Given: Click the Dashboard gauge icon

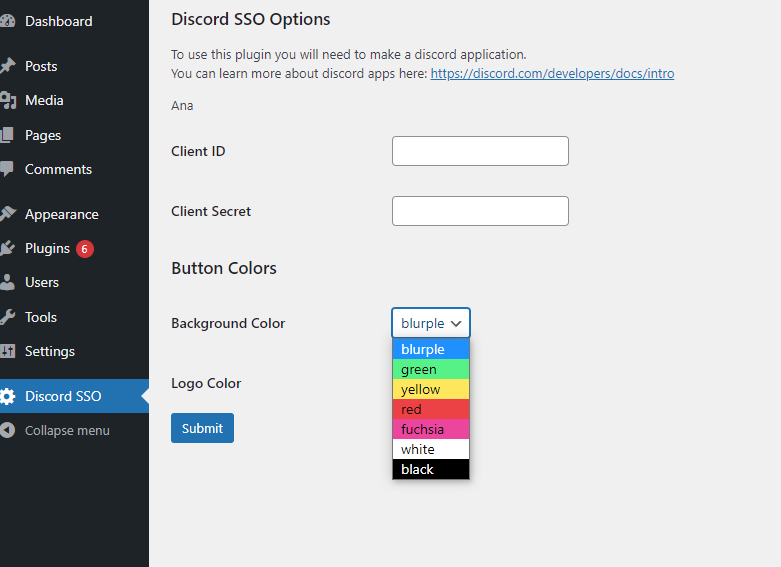Looking at the screenshot, I should (7, 21).
